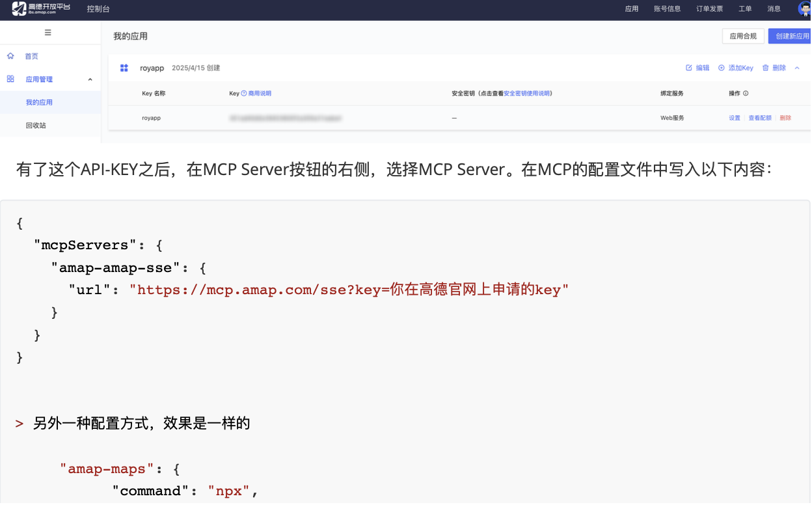Click the blurred Key value of royapp
The width and height of the screenshot is (812, 505).
286,118
